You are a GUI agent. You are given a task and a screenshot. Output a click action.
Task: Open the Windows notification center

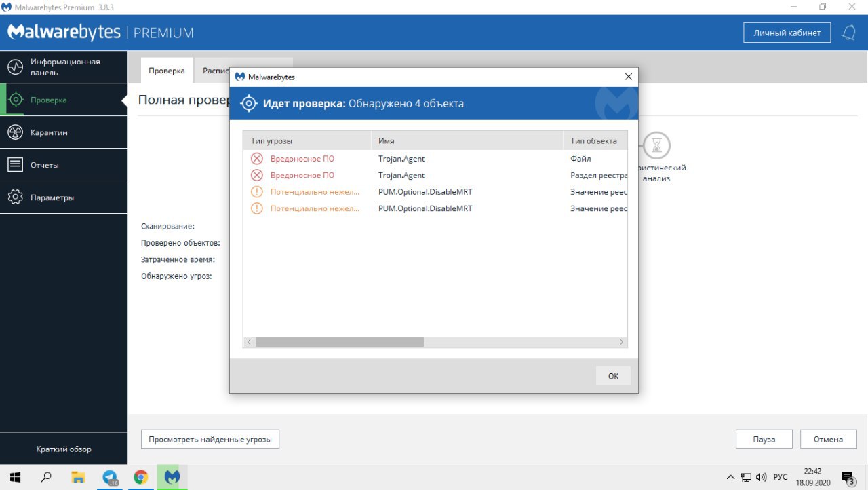click(x=848, y=477)
